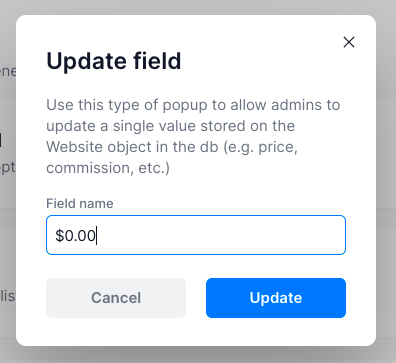The height and width of the screenshot is (363, 396).
Task: Click empty space right of $0.00 in input
Action: tap(220, 235)
